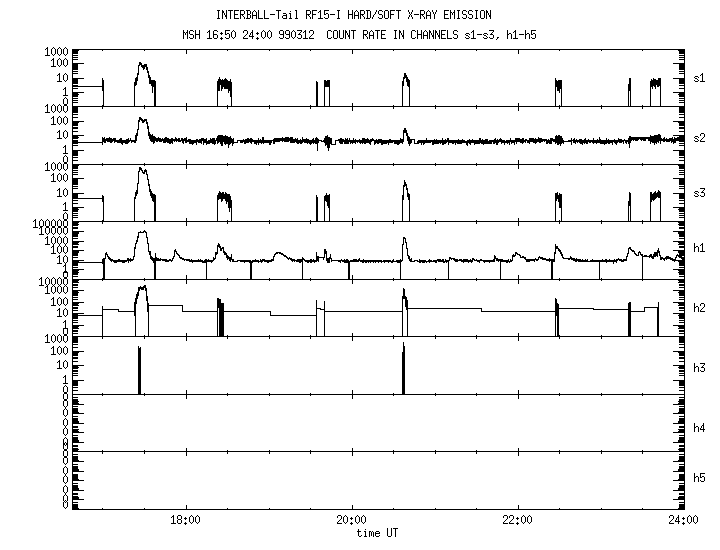
Task: Click the 18:00 time axis tick label
Action: click(x=186, y=522)
